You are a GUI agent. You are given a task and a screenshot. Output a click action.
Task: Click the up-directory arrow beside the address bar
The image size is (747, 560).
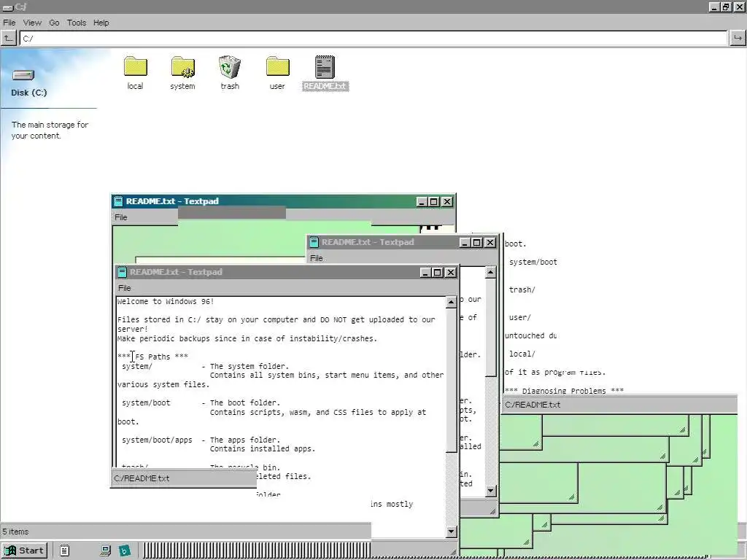(x=9, y=38)
